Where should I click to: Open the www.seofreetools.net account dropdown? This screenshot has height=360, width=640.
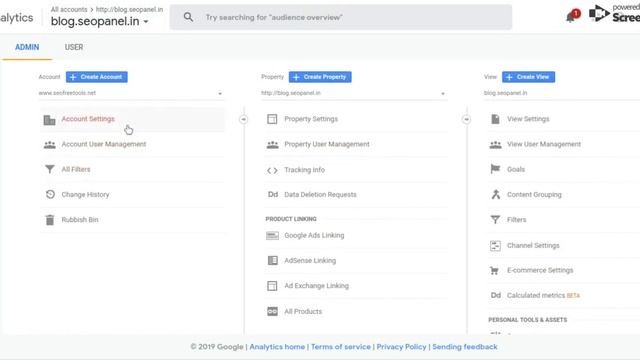point(131,93)
